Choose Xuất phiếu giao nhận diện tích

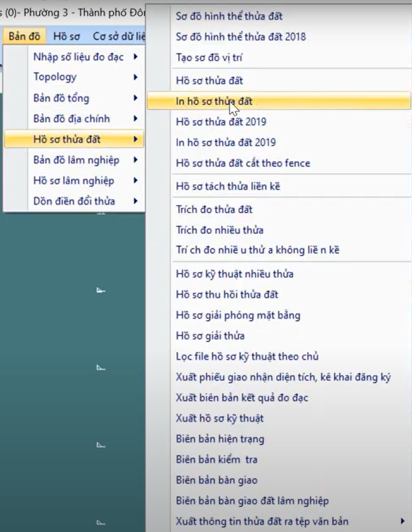[278, 377]
